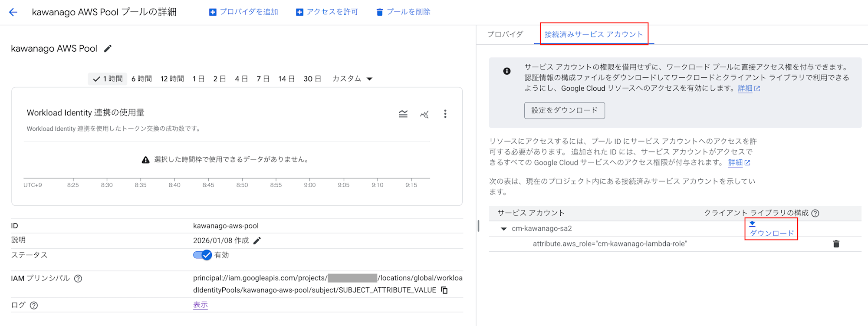Select the 1 時間 time range

pyautogui.click(x=108, y=79)
